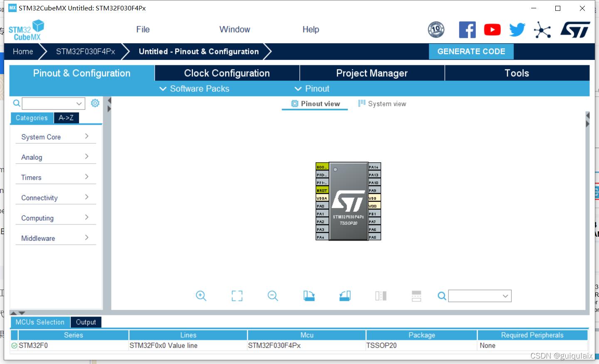Rotate the chip view clockwise
Image resolution: width=599 pixels, height=364 pixels.
click(x=309, y=296)
